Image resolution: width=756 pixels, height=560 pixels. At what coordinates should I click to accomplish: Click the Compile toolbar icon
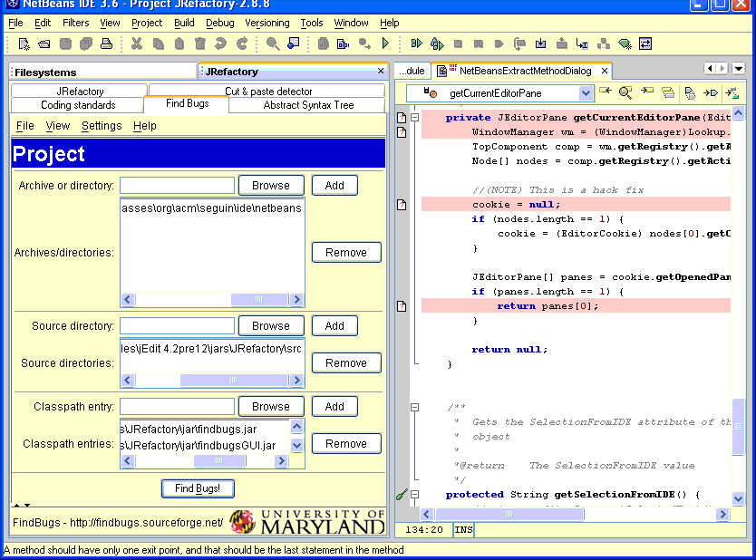(323, 43)
